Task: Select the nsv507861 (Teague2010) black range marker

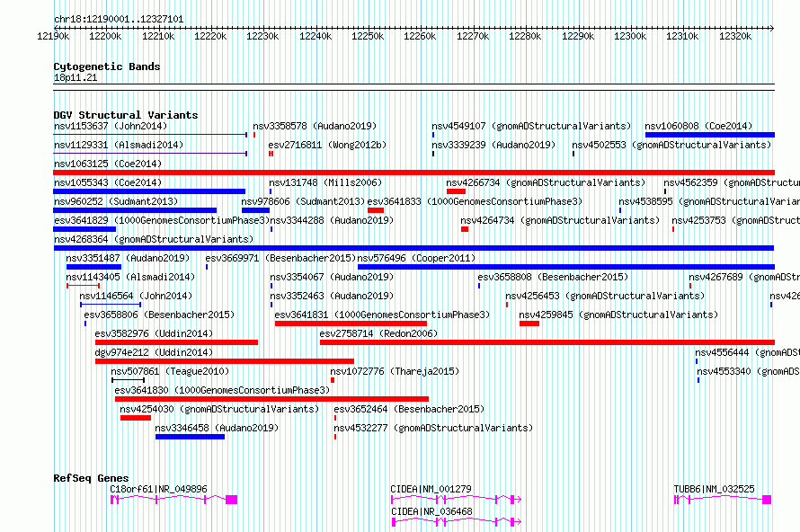Action: (128, 380)
